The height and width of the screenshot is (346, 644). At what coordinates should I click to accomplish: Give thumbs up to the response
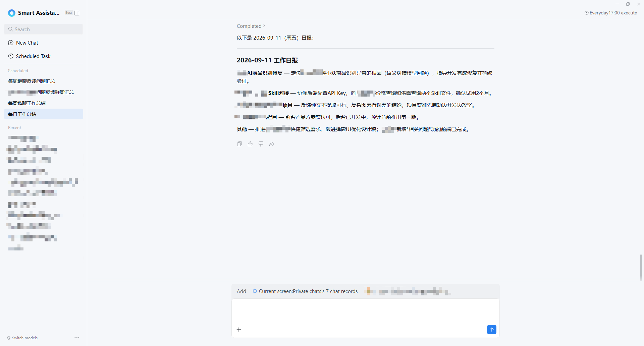[x=250, y=144]
